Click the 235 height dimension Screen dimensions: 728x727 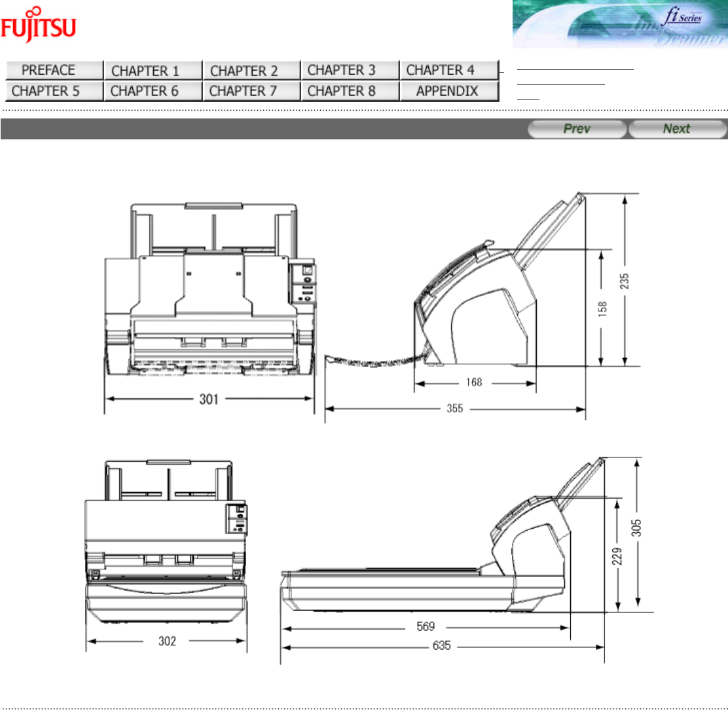pyautogui.click(x=625, y=281)
